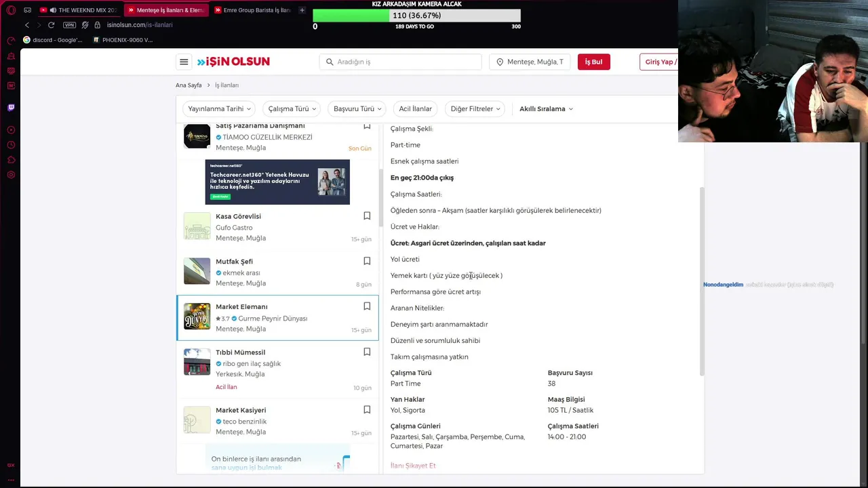The width and height of the screenshot is (868, 488).
Task: Show site security lock info
Action: point(97,25)
